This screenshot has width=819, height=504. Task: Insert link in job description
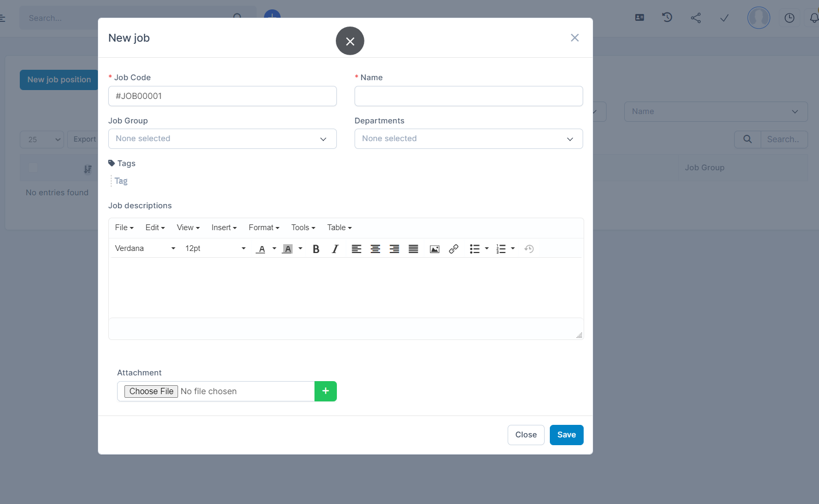tap(453, 249)
